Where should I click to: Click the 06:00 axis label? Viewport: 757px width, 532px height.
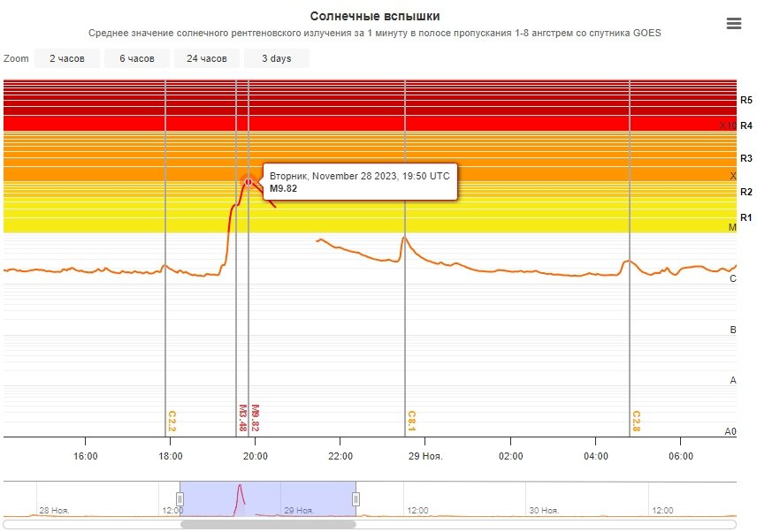(x=681, y=456)
